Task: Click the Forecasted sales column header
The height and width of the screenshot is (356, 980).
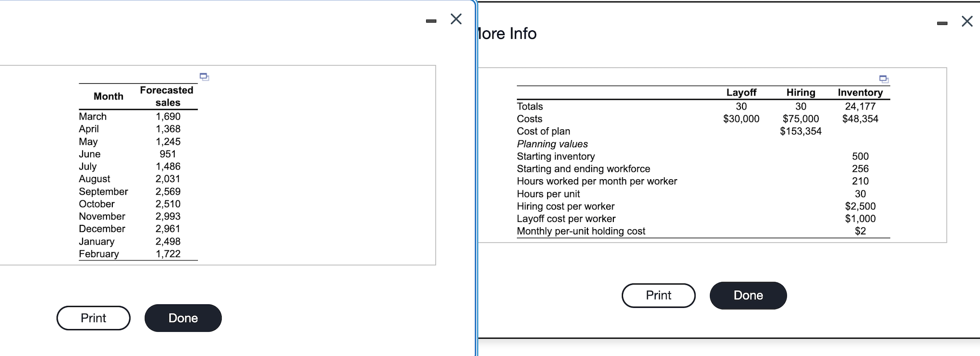Action: pyautogui.click(x=167, y=96)
